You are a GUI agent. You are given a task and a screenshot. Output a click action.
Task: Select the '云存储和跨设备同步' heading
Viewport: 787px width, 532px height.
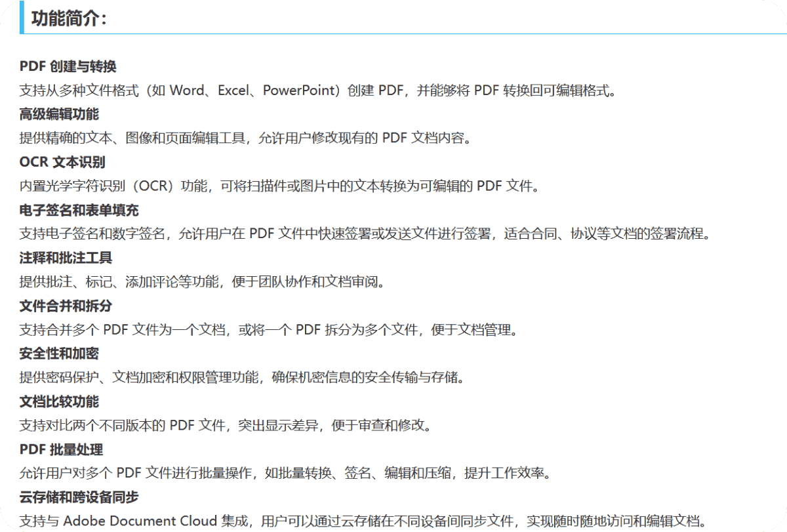point(79,497)
